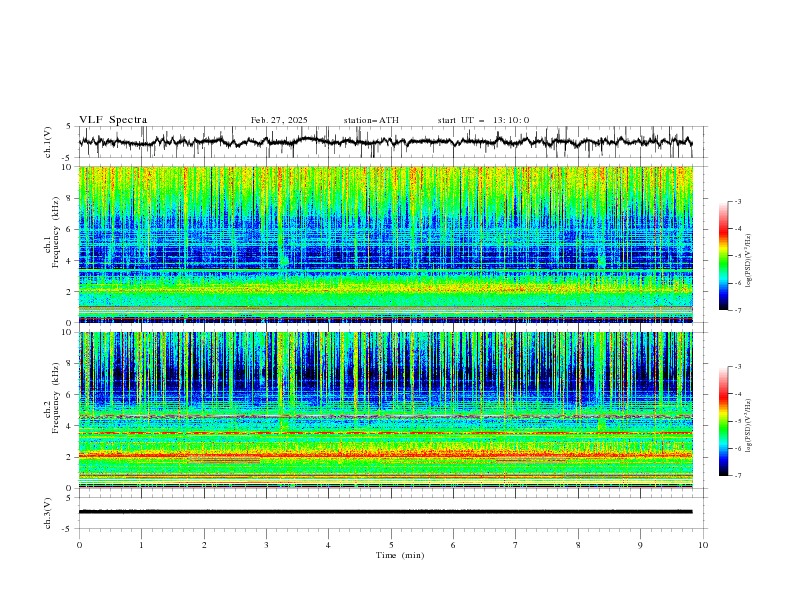The image size is (792, 612).
Task: Click time axis tick "1"
Action: 141,545
